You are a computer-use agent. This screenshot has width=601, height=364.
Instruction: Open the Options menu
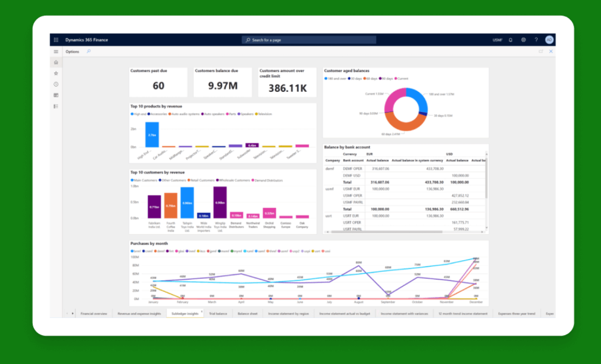point(73,51)
